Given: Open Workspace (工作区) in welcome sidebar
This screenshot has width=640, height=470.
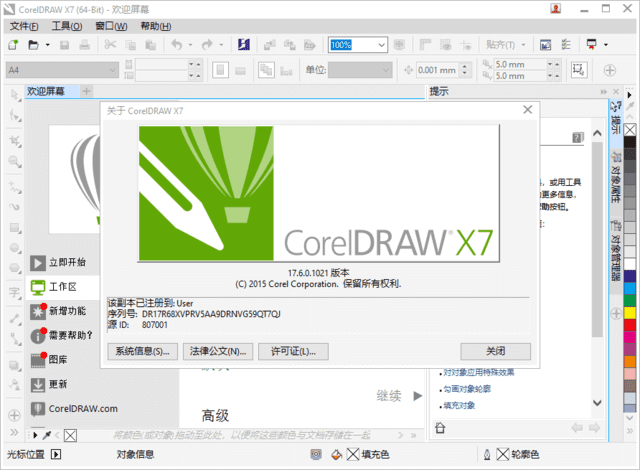Looking at the screenshot, I should 63,287.
